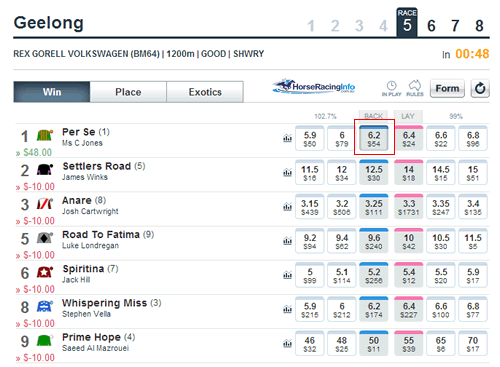This screenshot has width=500, height=367.
Task: Click the BACK column header
Action: (x=373, y=116)
